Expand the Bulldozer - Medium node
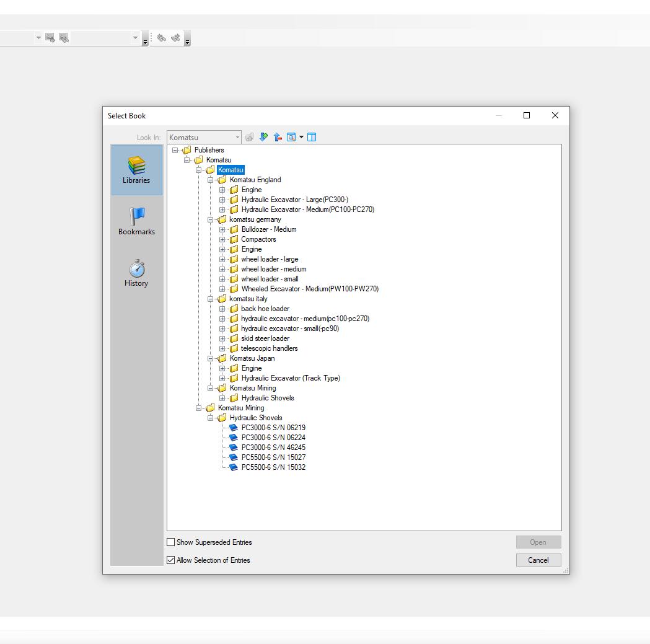This screenshot has width=650, height=644. [222, 230]
